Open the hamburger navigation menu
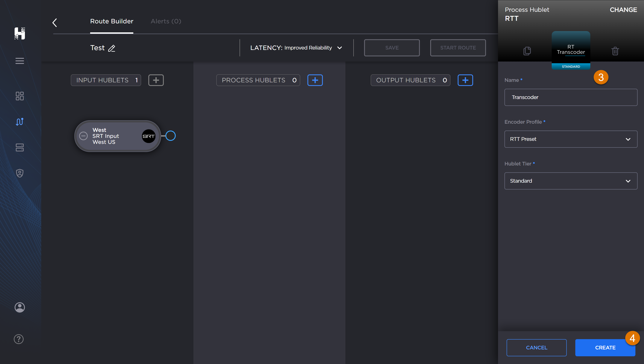This screenshot has width=644, height=364. pos(20,61)
